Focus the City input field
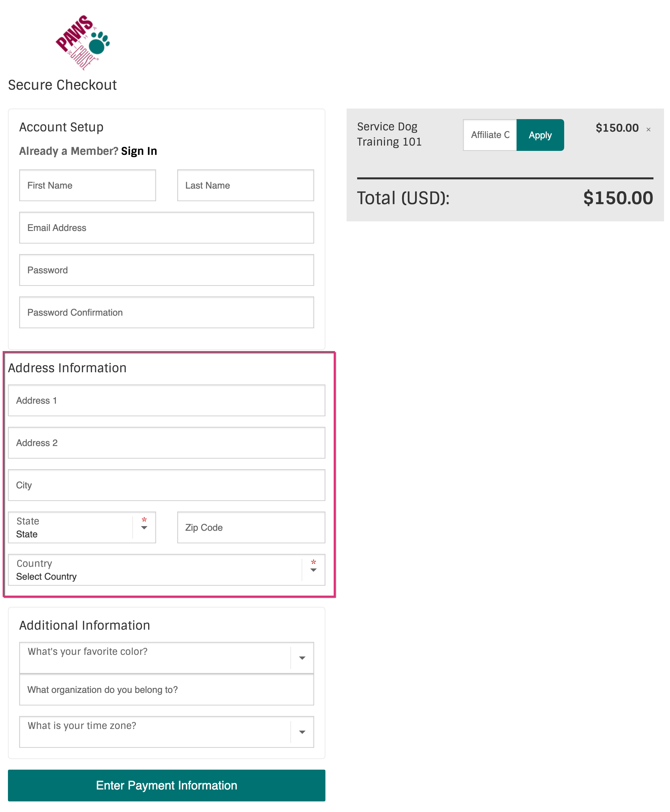 click(166, 485)
